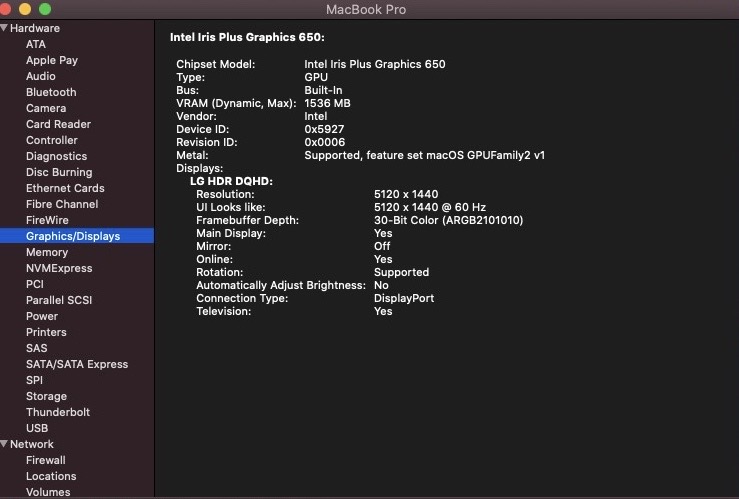This screenshot has width=739, height=499.
Task: View Storage details
Action: (x=46, y=397)
